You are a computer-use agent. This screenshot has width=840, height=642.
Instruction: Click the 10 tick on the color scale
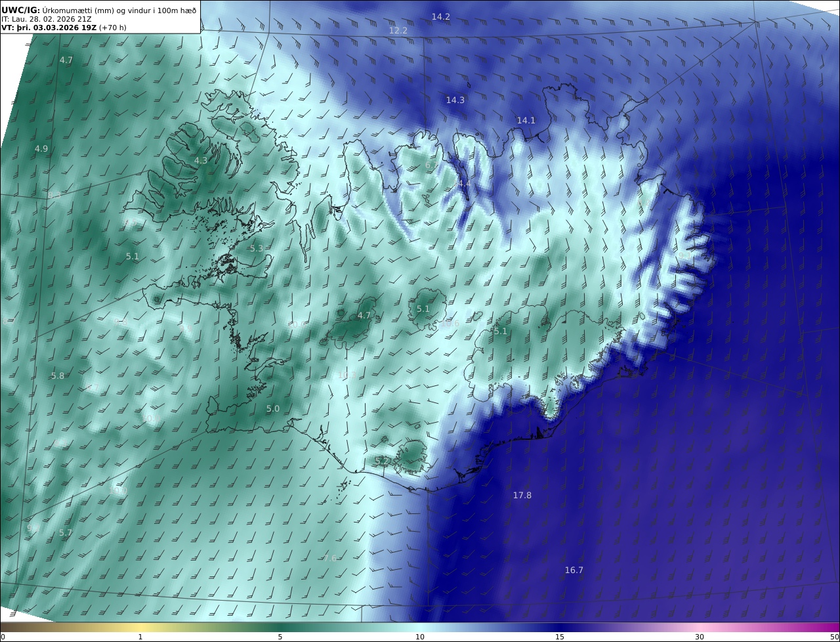coord(420,637)
